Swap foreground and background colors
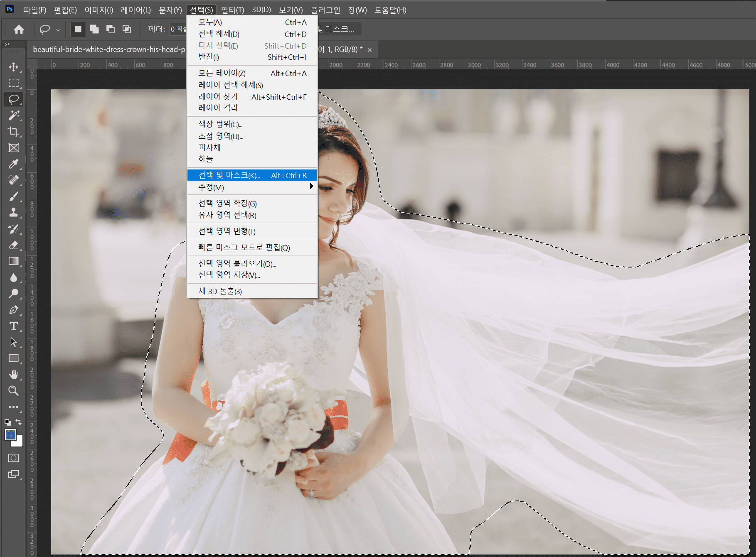 19,422
